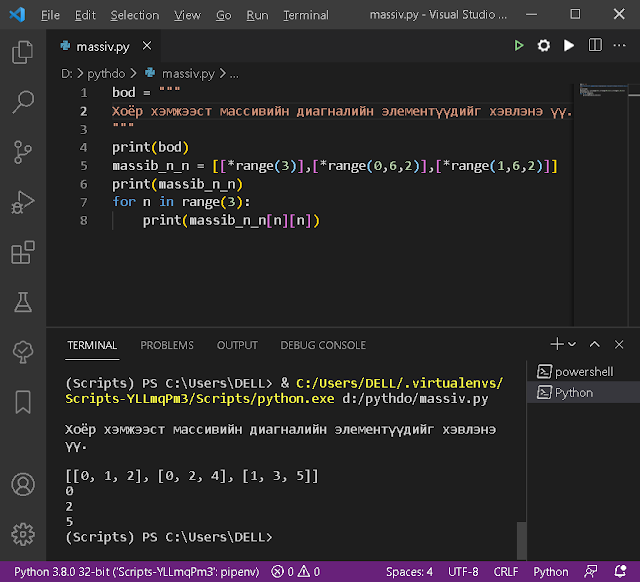
Task: Open the Search view in activity bar
Action: pyautogui.click(x=23, y=102)
